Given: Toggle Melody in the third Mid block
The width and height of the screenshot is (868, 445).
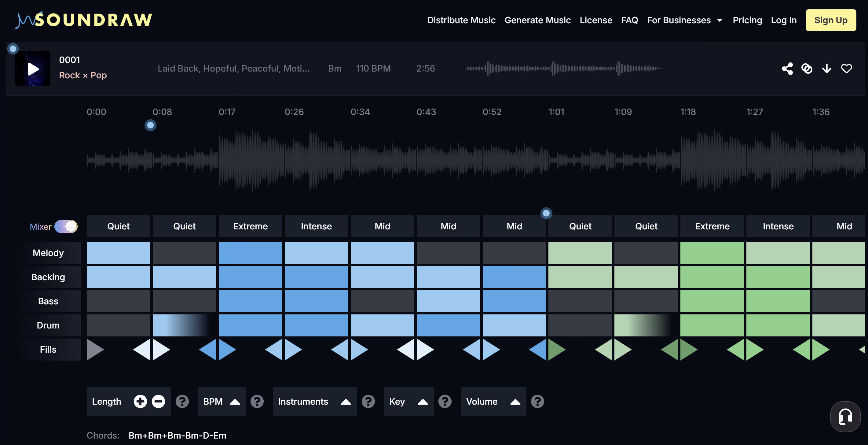Looking at the screenshot, I should click(514, 252).
